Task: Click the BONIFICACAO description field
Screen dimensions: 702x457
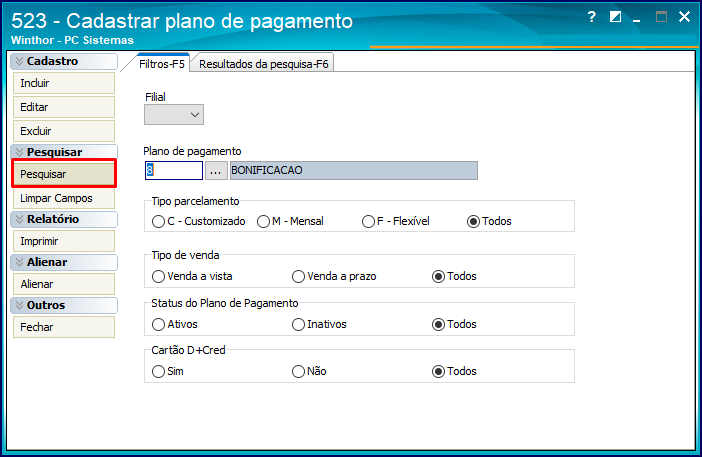Action: coord(354,171)
